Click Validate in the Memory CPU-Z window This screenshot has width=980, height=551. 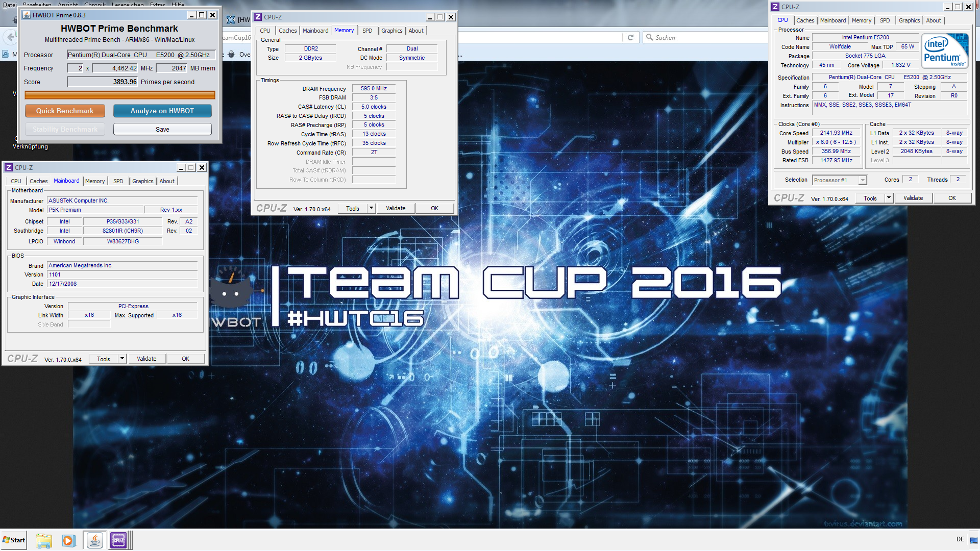pyautogui.click(x=396, y=208)
